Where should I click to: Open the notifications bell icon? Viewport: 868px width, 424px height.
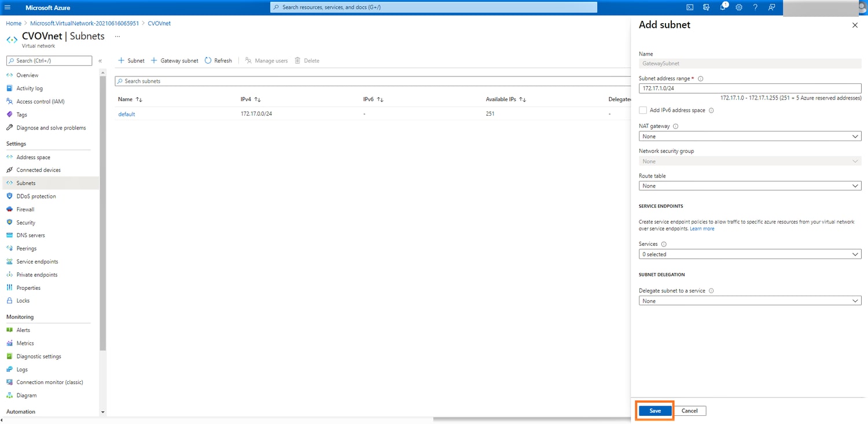(723, 8)
